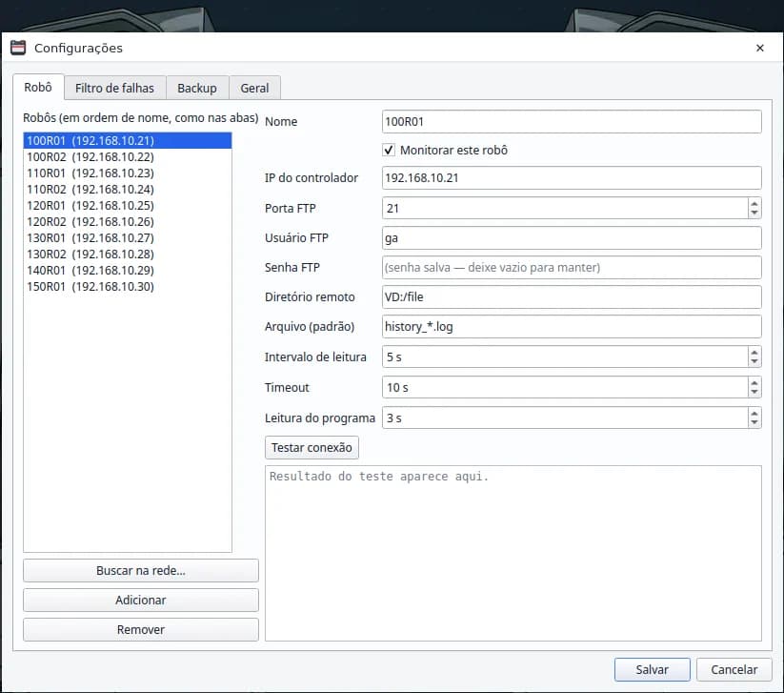
Task: Click the Usuário FTP field containing 'ga'
Action: [572, 237]
